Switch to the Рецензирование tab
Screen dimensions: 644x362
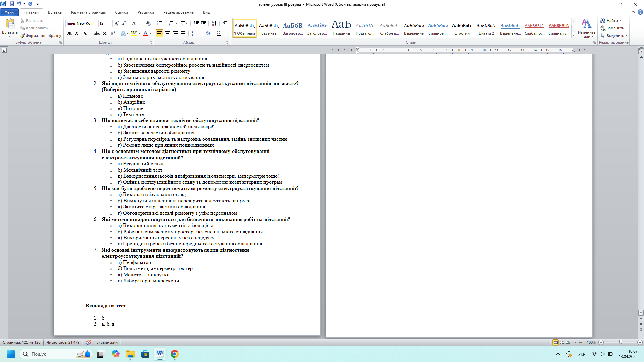178,12
